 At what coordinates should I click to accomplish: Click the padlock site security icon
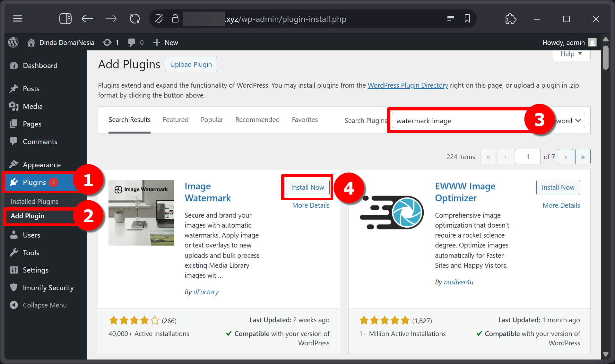[175, 18]
